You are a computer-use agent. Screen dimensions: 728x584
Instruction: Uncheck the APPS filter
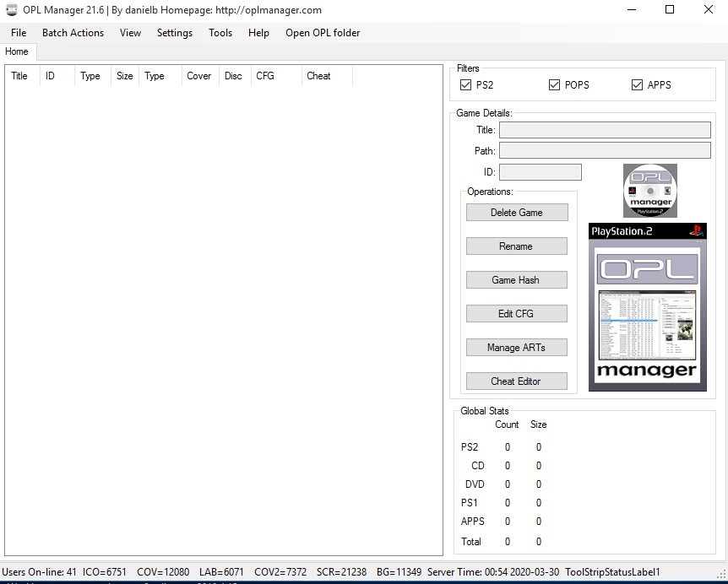tap(636, 84)
